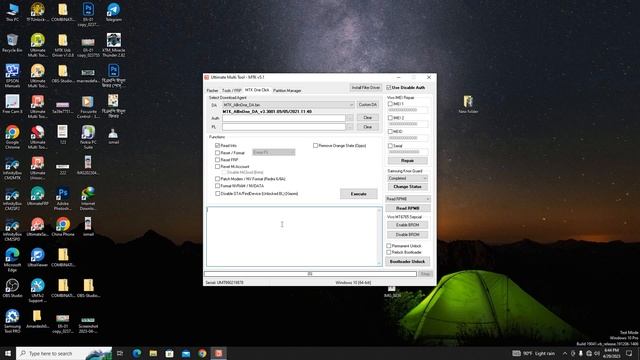Click inside the Auth file input field
Screen dimensions: 640x360
pos(284,118)
